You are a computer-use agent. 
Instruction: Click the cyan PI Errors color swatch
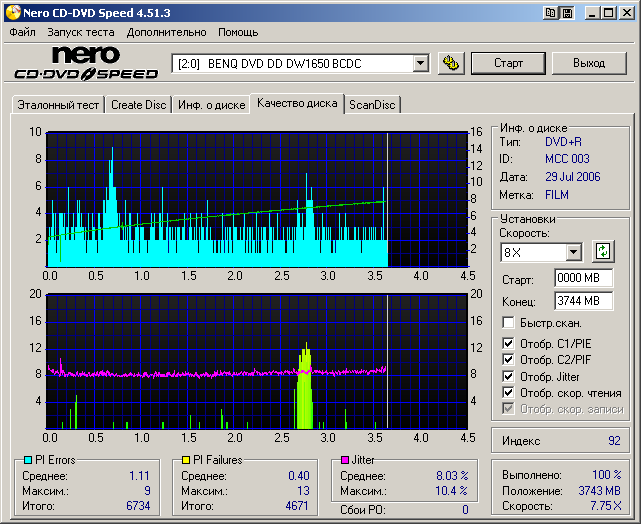click(x=28, y=460)
